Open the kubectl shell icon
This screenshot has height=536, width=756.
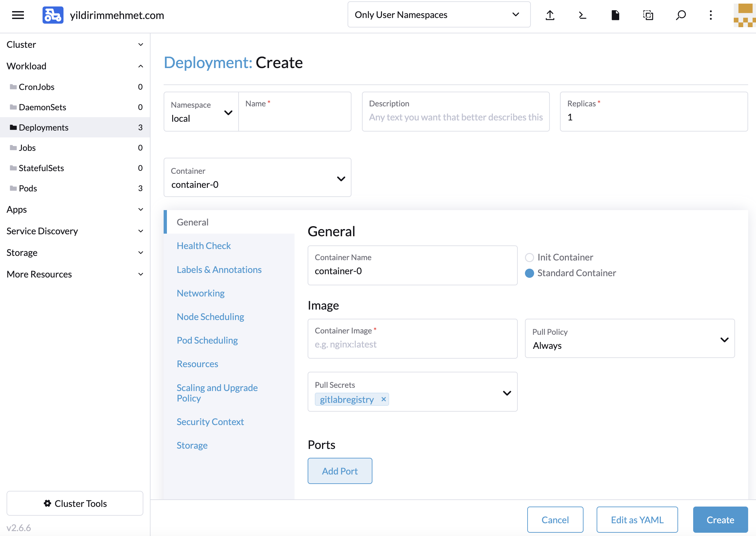click(x=582, y=15)
